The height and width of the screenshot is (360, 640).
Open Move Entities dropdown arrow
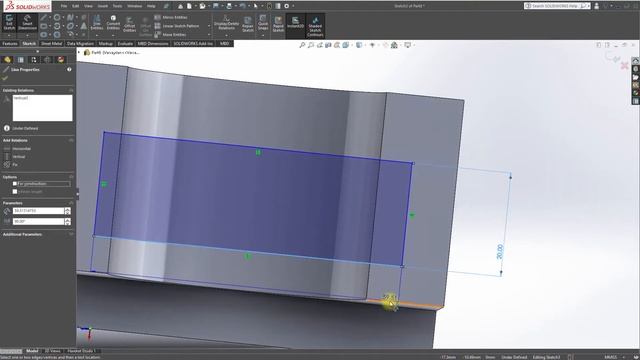(209, 35)
